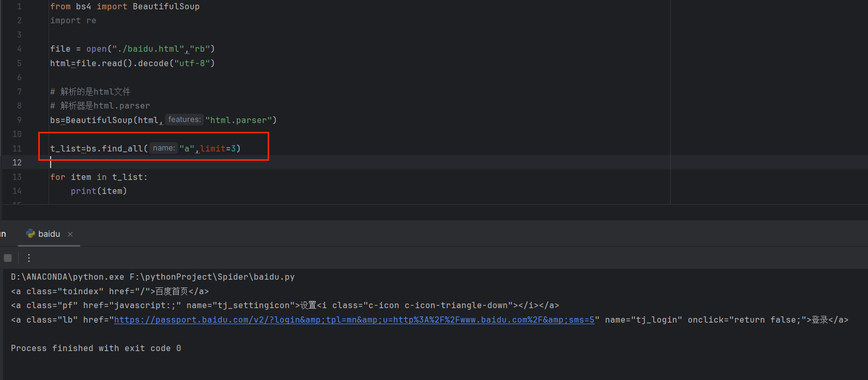The image size is (868, 380).
Task: Click the "utf-8" string in decode call
Action: [x=192, y=64]
